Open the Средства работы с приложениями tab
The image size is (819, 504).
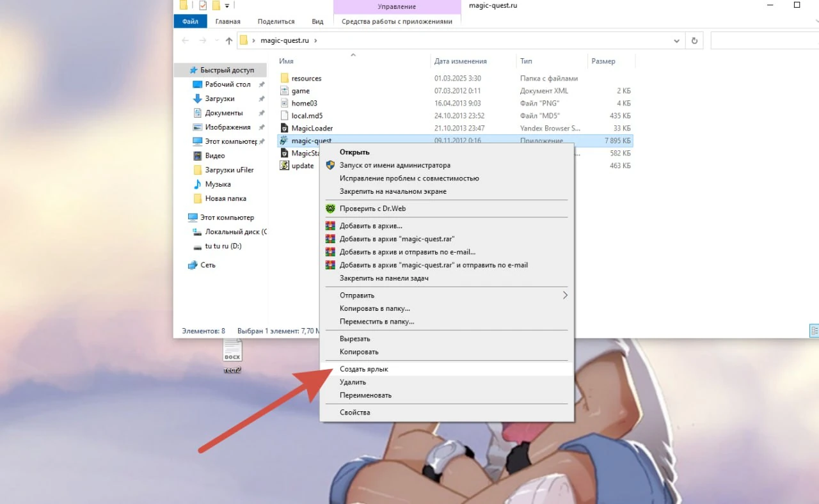[x=397, y=21]
